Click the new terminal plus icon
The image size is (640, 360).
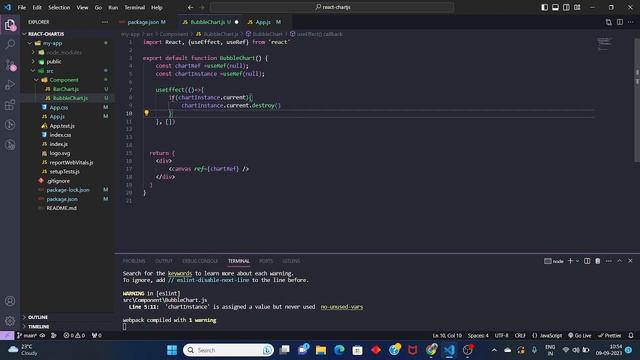pyautogui.click(x=570, y=261)
